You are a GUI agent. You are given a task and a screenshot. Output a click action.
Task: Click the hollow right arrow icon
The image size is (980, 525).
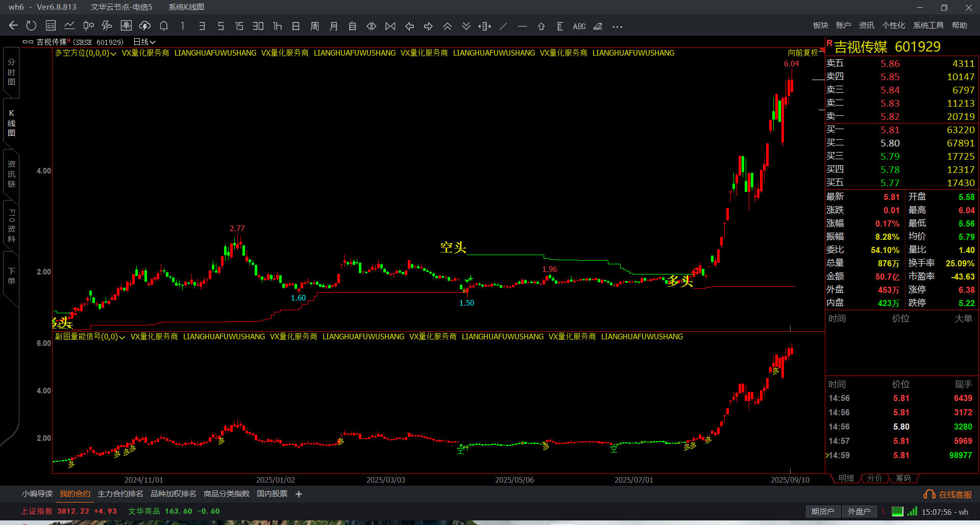click(x=428, y=26)
